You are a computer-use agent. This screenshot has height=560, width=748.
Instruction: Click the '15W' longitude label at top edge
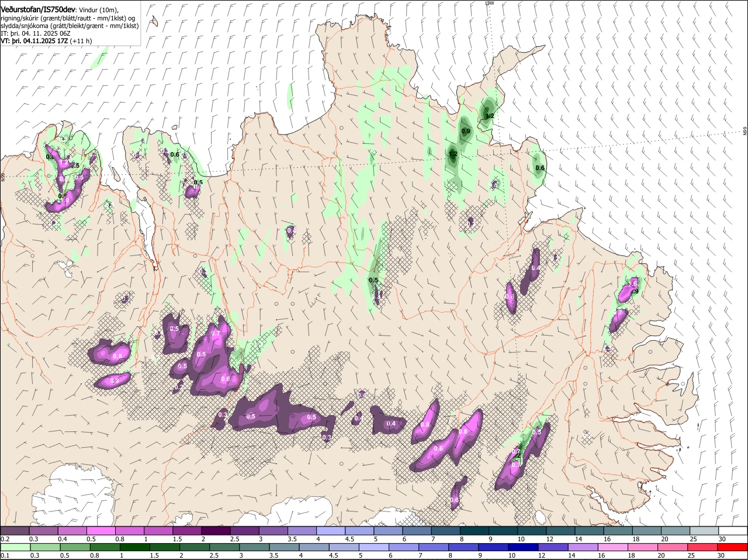(490, 4)
